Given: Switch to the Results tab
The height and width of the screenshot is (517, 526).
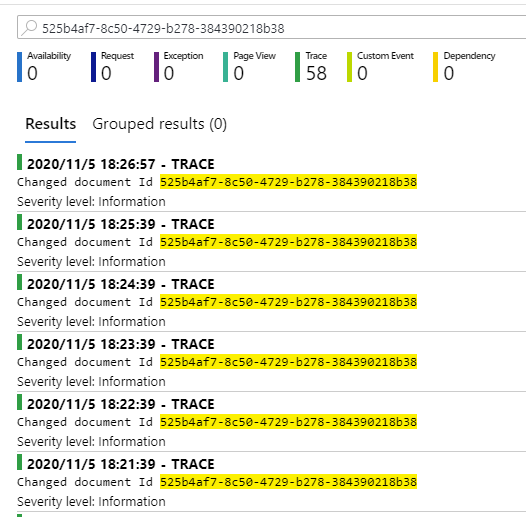Looking at the screenshot, I should click(51, 124).
